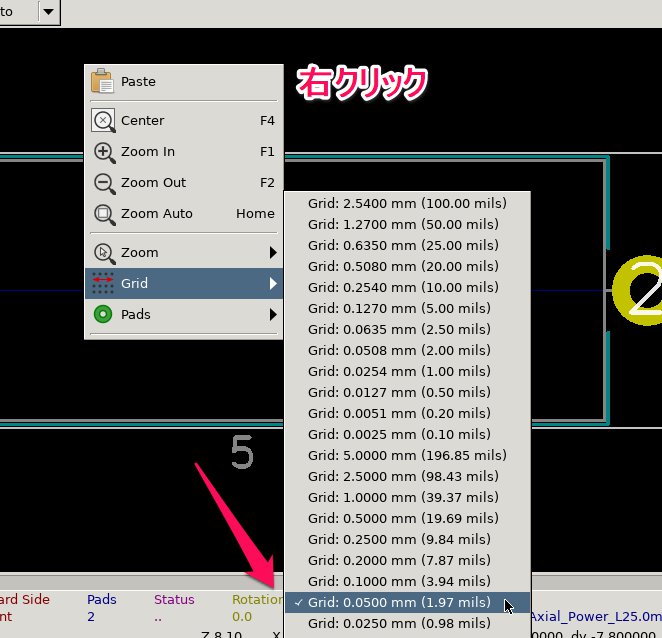
Task: Click the Zoom Auto fit icon
Action: coord(103,214)
